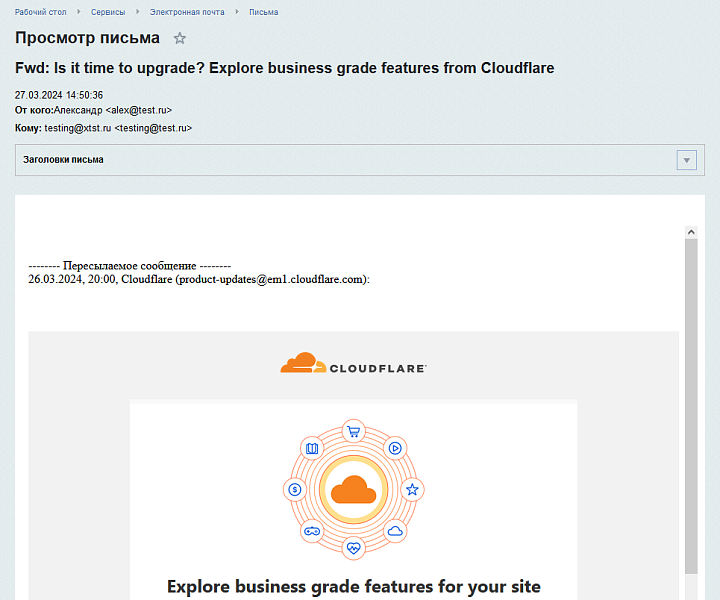Click the play button circle icon

click(x=395, y=449)
